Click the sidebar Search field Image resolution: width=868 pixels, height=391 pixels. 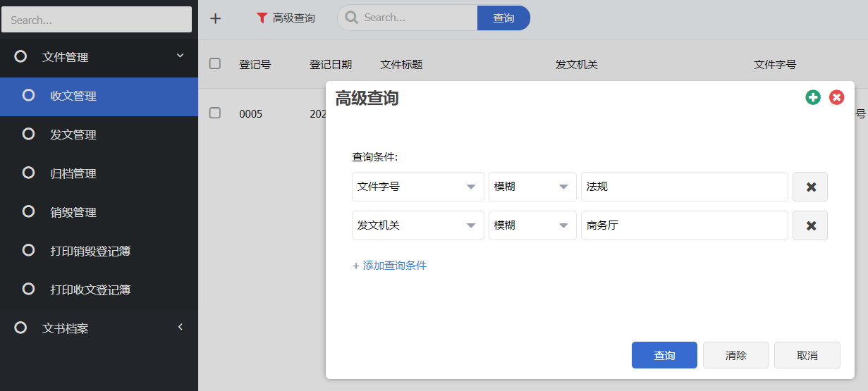[97, 20]
